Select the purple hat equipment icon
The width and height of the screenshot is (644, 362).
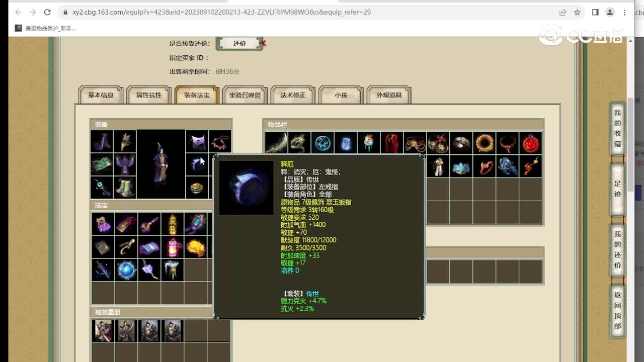pos(102,142)
